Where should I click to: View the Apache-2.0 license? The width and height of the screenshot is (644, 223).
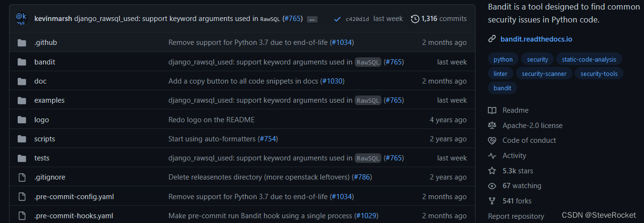point(532,126)
